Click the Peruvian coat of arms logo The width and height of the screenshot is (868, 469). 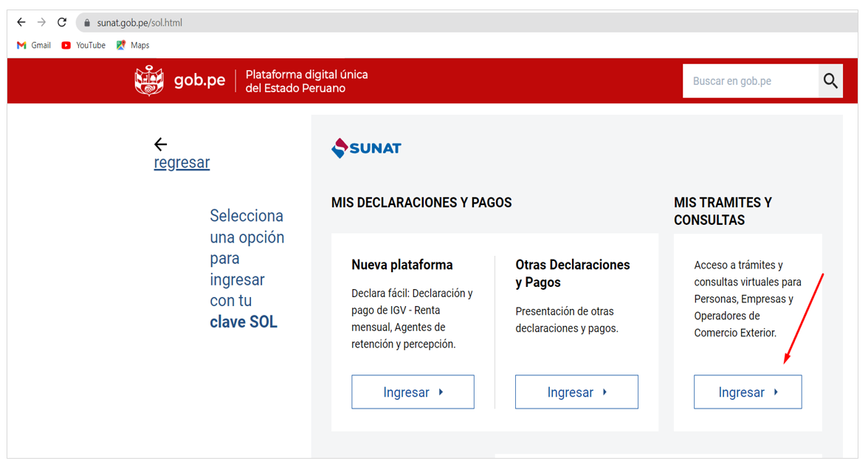tap(149, 81)
